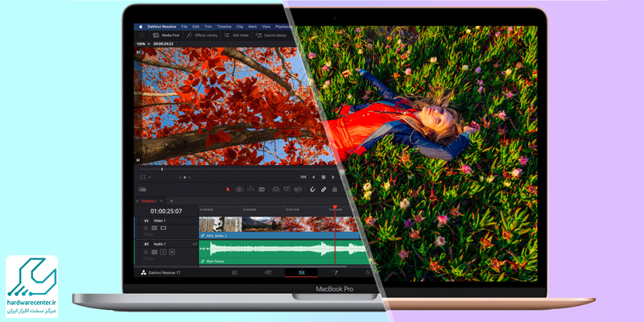Open the Apple menu
644x322 pixels.
point(141,27)
